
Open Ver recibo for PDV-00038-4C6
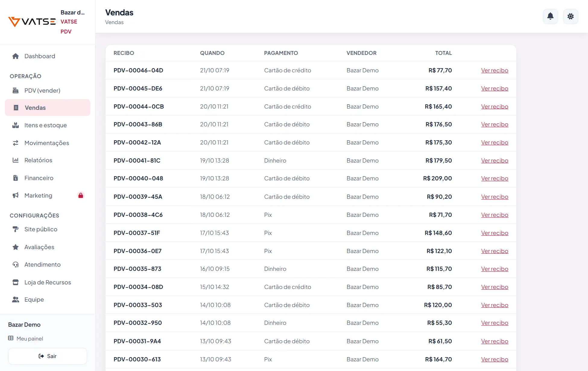495,215
